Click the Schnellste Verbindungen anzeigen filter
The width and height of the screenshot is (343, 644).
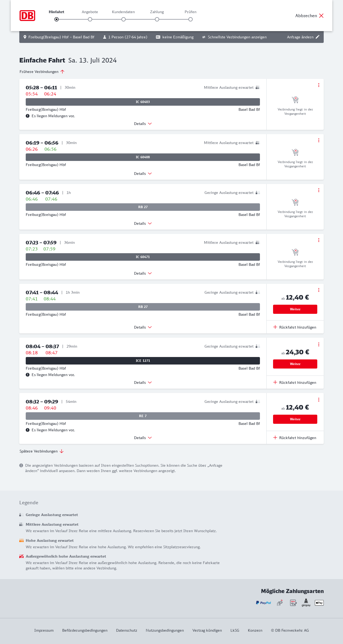[x=234, y=37]
